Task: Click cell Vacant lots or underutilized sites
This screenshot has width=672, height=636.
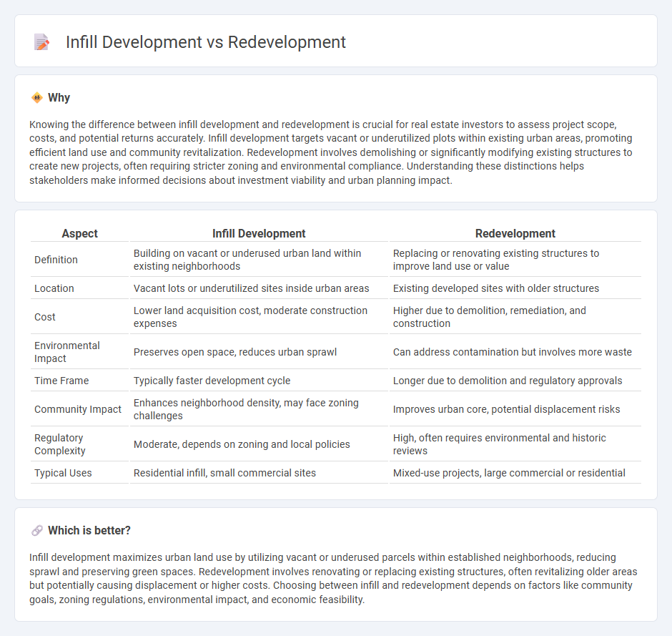Action: pos(259,288)
